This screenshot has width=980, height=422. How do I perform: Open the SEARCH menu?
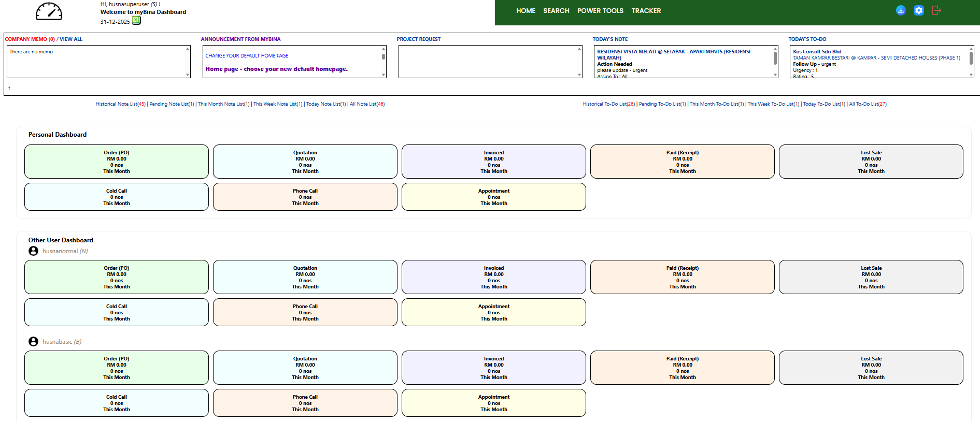556,11
